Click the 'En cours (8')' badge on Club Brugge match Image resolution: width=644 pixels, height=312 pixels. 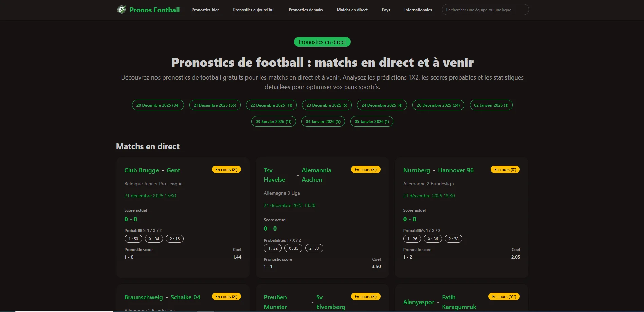226,169
